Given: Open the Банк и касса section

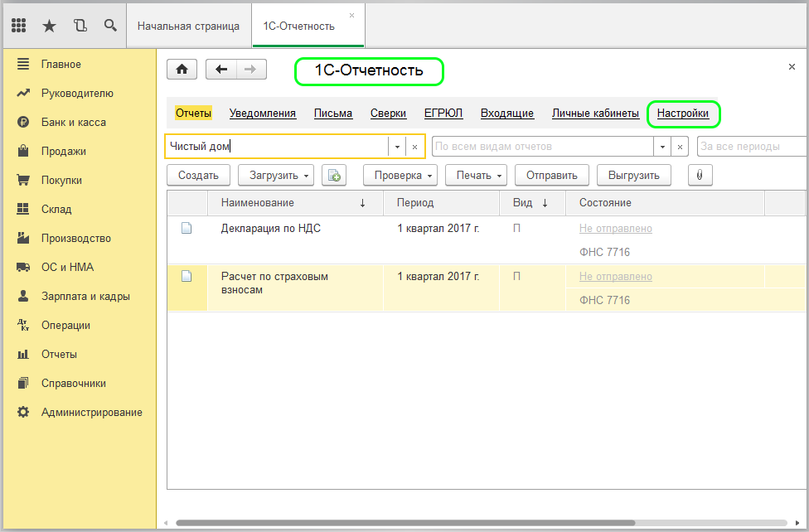Looking at the screenshot, I should pos(73,123).
